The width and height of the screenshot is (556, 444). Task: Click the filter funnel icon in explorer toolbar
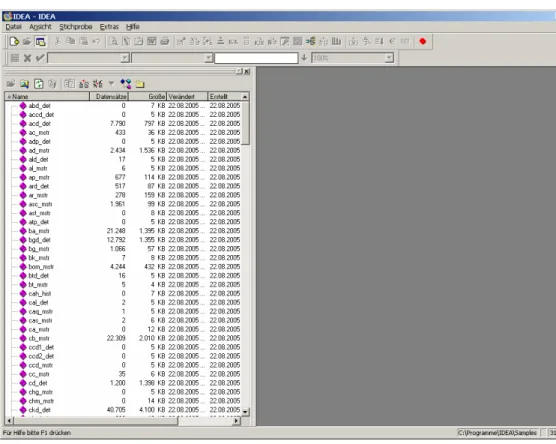pyautogui.click(x=111, y=84)
